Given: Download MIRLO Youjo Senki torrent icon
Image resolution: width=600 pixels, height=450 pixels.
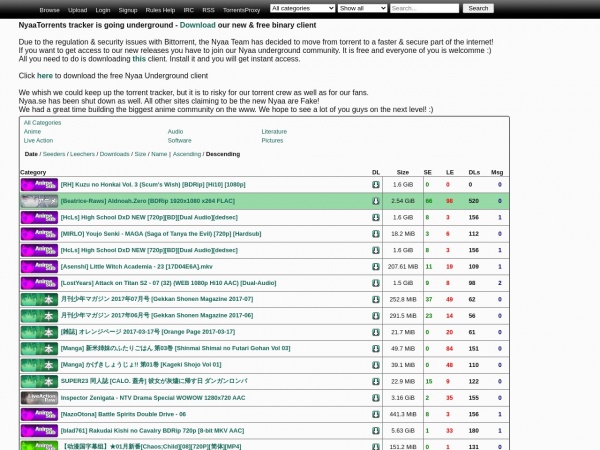Looking at the screenshot, I should coord(376,234).
